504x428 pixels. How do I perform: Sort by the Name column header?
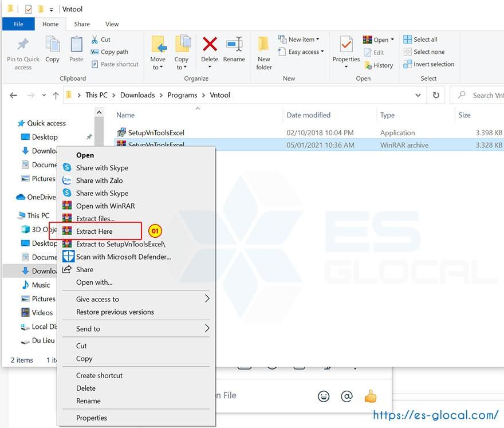click(x=125, y=115)
